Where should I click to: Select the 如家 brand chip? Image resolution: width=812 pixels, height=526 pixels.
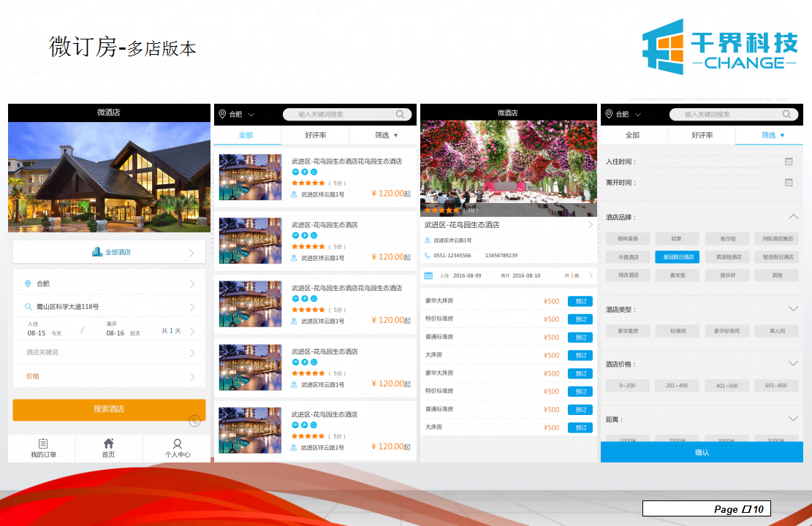677,239
